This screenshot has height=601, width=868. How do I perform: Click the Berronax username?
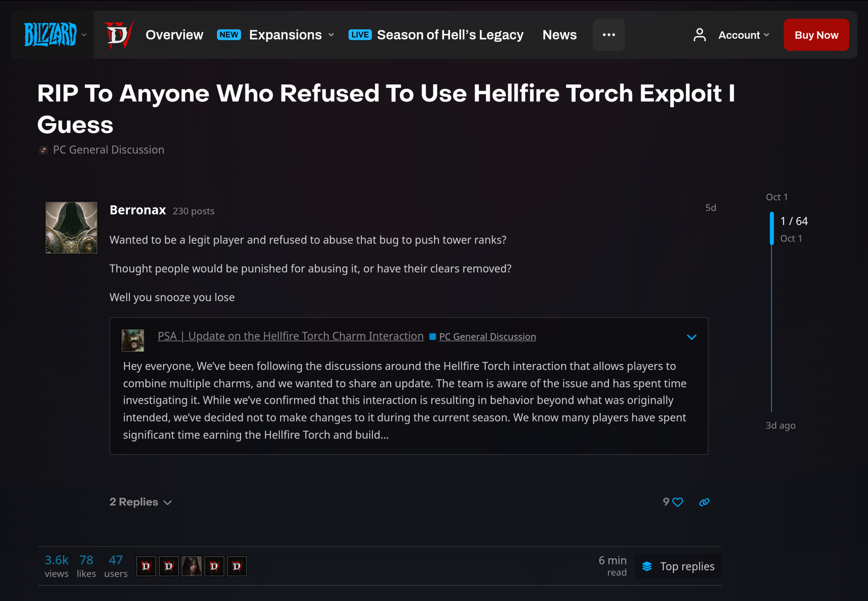tap(138, 210)
